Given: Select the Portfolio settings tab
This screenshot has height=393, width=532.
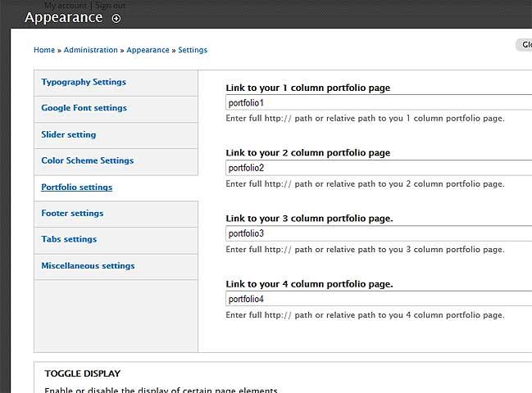Looking at the screenshot, I should 77,187.
